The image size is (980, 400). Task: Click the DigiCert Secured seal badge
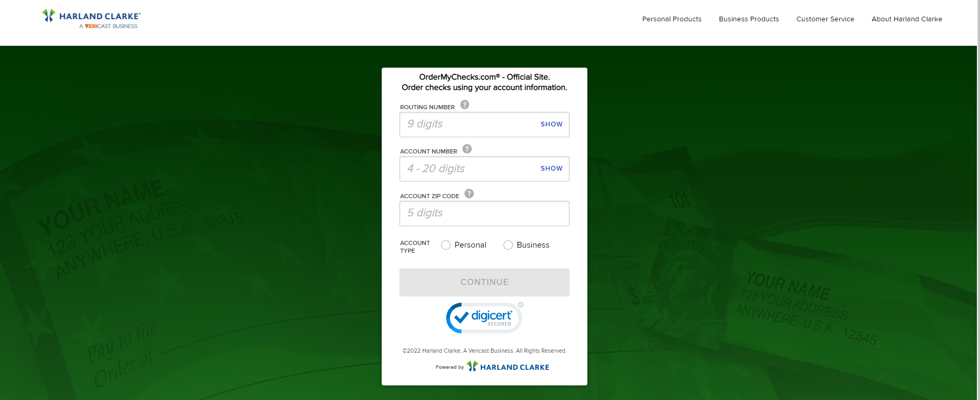click(483, 318)
